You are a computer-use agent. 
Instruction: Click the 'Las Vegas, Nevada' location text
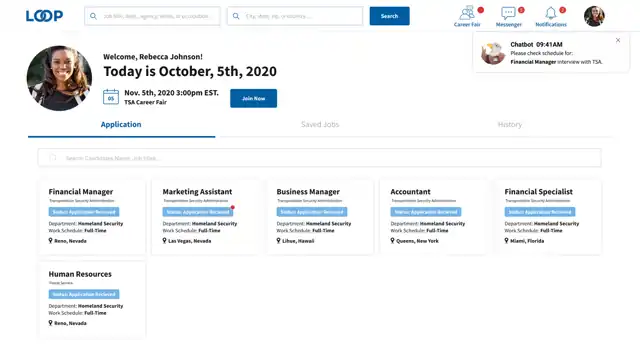[190, 241]
